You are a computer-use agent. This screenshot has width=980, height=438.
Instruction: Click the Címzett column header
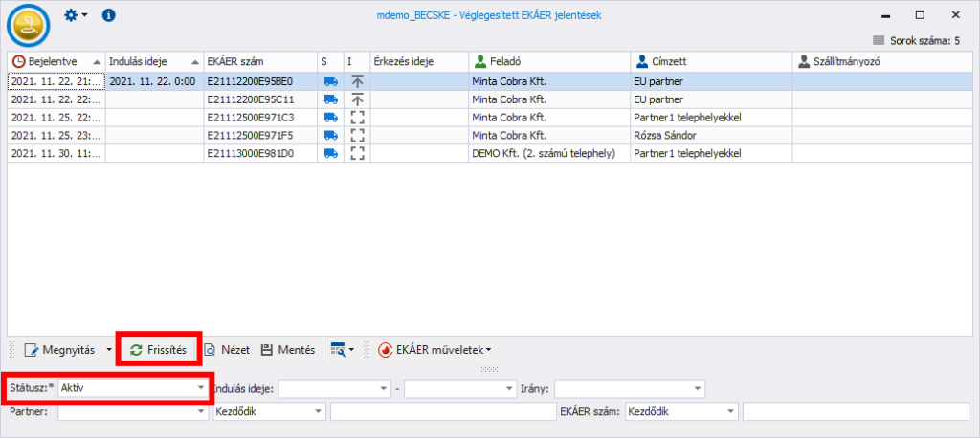coord(710,61)
